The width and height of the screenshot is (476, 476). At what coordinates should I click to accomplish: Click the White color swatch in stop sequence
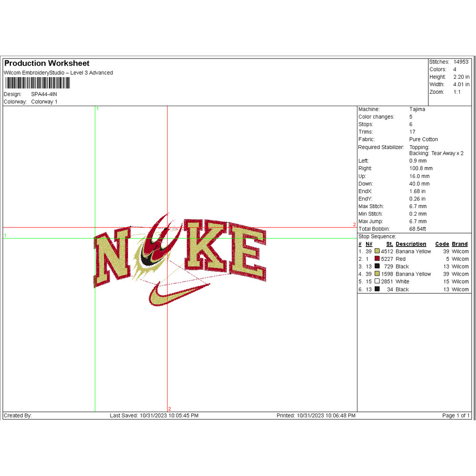click(x=377, y=282)
